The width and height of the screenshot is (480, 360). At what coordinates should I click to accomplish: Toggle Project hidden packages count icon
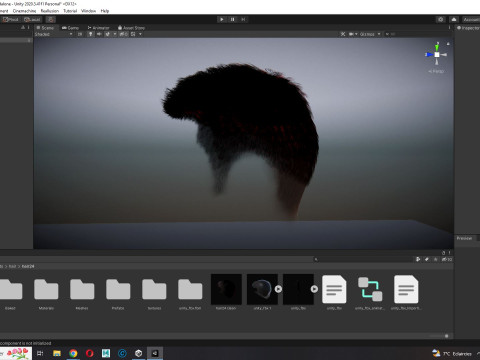[x=447, y=259]
